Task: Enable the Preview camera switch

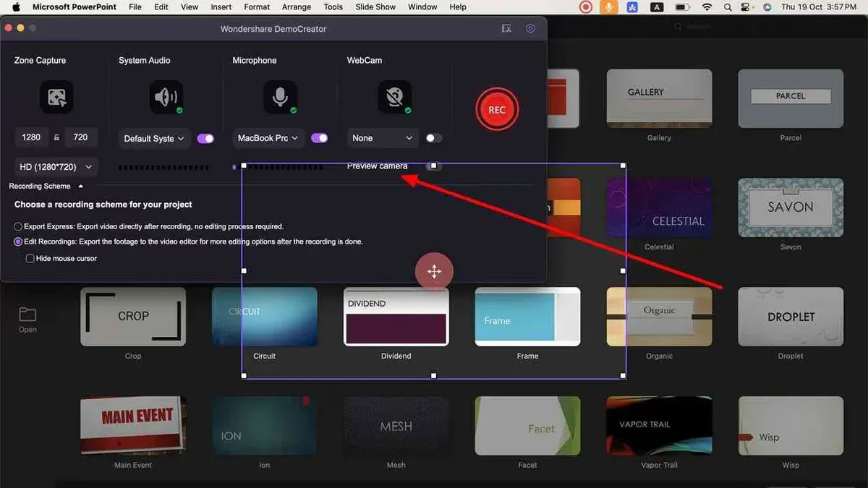Action: (x=433, y=166)
